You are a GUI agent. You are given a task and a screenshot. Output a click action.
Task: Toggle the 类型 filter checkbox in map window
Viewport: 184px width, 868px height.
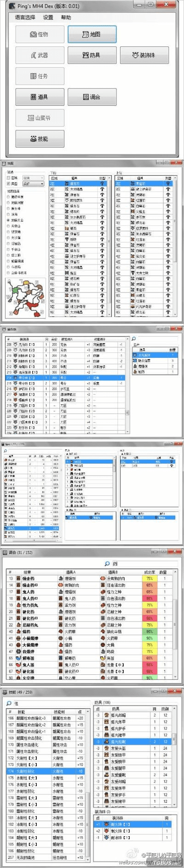click(8, 184)
